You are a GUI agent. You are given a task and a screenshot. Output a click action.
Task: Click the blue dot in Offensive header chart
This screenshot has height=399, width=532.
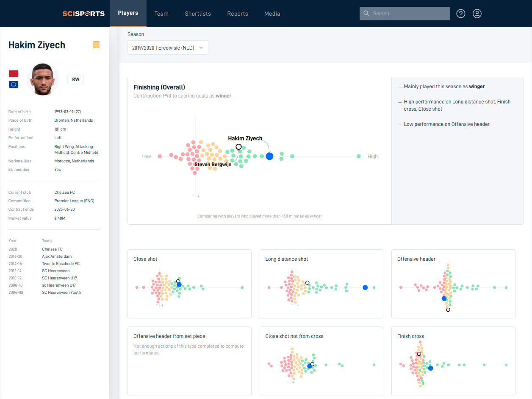[x=444, y=299]
